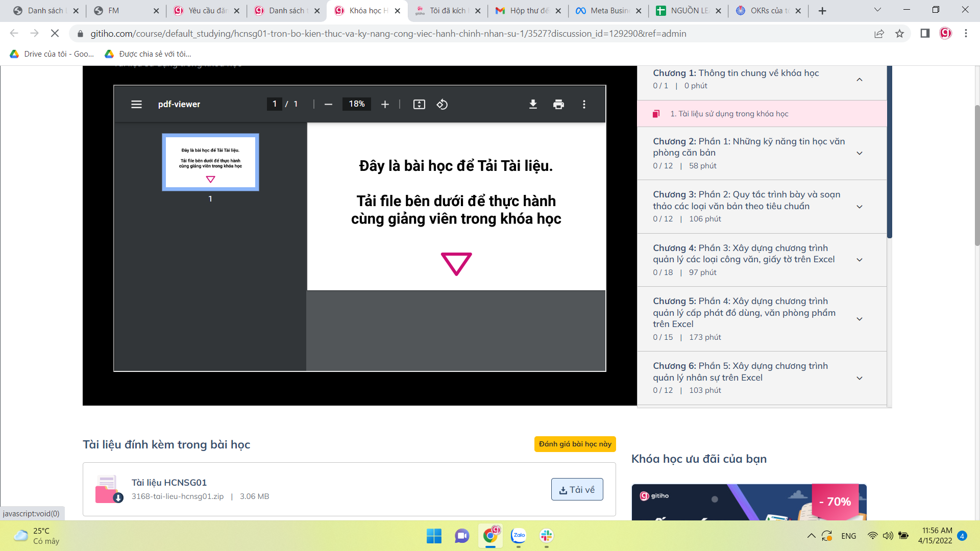
Task: Rotate the PDF counterclockwise
Action: coord(442,104)
